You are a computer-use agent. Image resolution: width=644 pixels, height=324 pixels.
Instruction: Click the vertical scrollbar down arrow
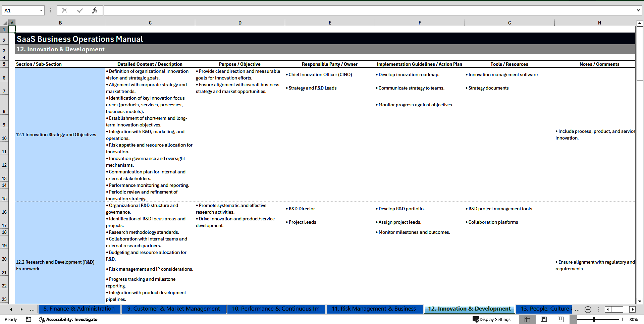[640, 301]
